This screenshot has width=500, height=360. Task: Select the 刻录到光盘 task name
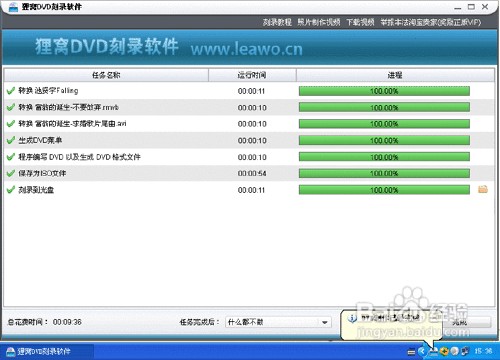[x=36, y=190]
